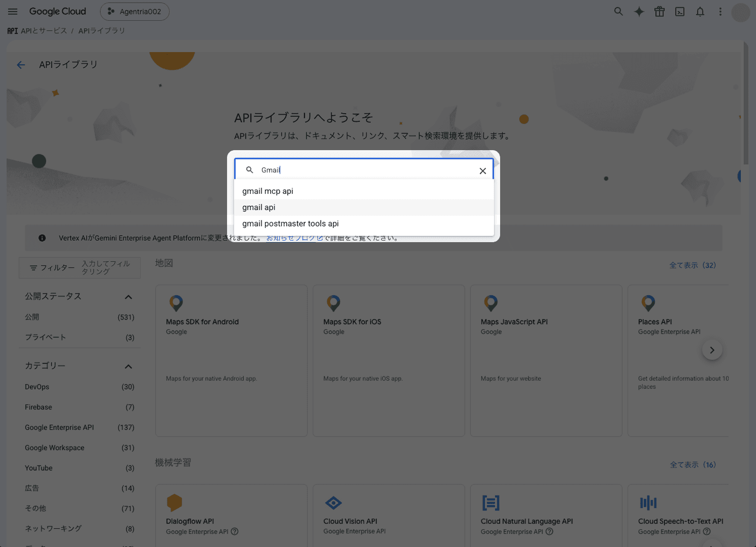Open the Maps SDK for iOS card title

point(352,322)
